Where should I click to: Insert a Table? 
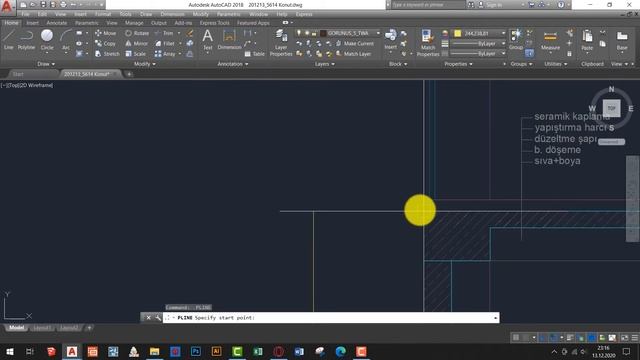click(x=255, y=54)
